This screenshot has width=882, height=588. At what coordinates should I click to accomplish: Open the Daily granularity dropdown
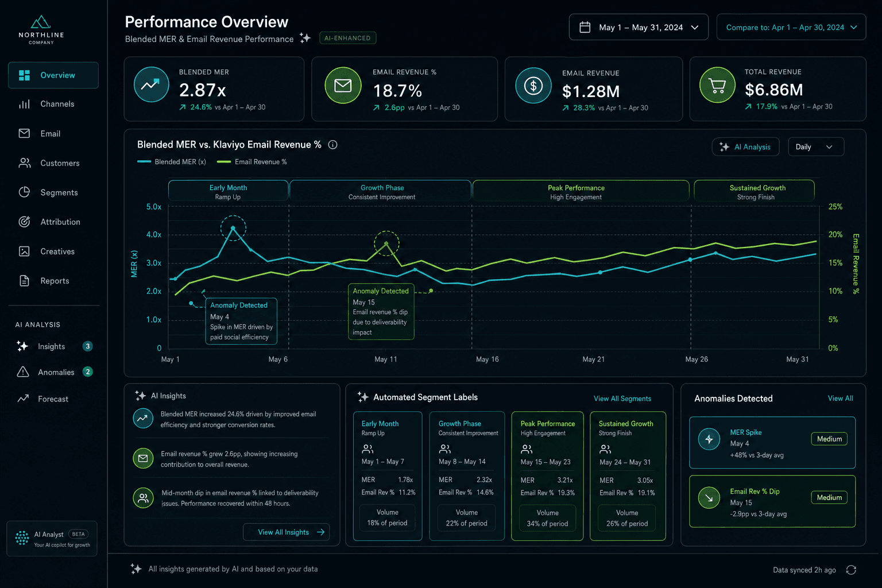pos(816,147)
